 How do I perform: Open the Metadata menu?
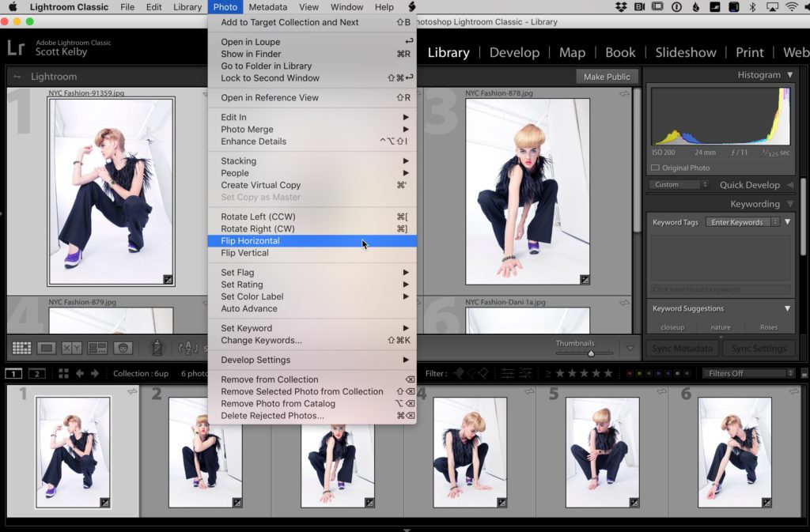point(267,6)
